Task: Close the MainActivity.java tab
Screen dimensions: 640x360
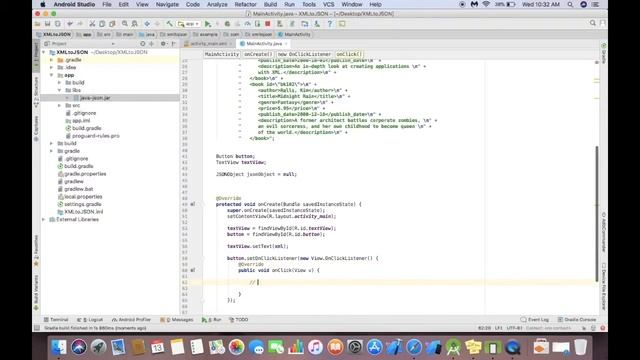Action: tap(286, 44)
